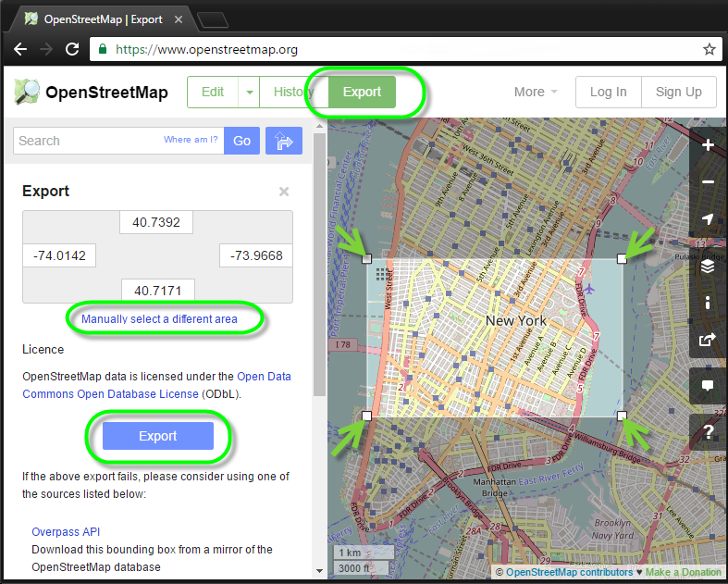This screenshot has height=584, width=728.
Task: Click Manually select a different area
Action: 159,319
